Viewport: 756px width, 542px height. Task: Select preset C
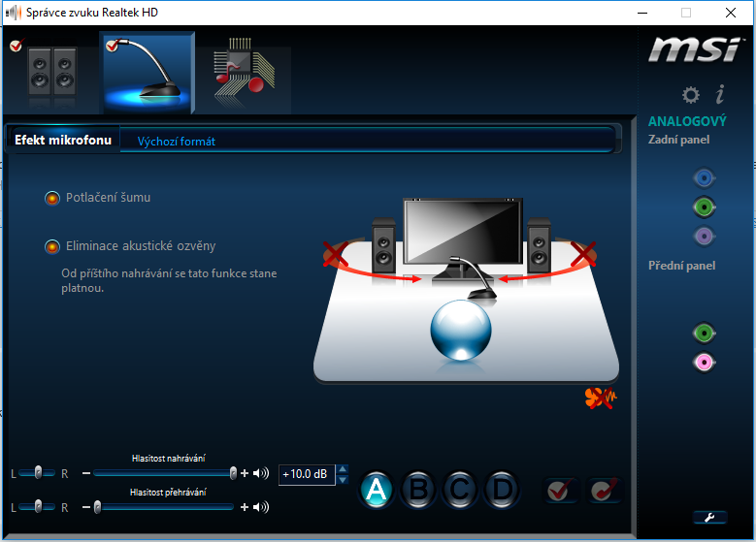[459, 490]
